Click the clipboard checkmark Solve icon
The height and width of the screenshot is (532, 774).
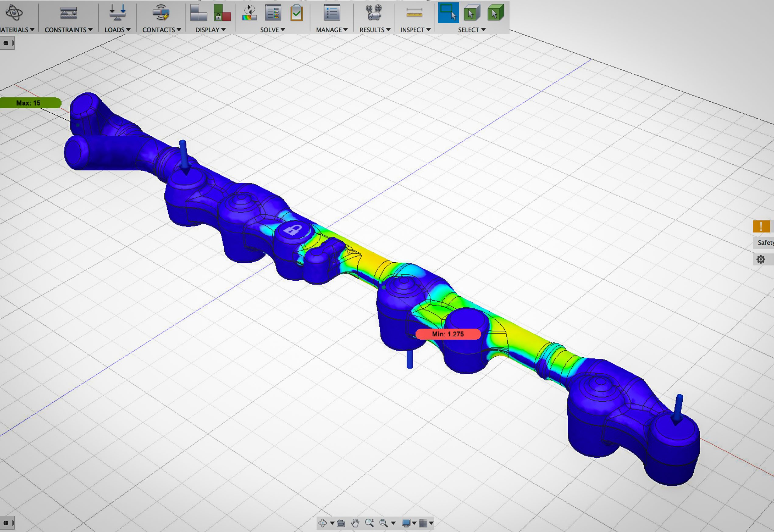tap(296, 13)
